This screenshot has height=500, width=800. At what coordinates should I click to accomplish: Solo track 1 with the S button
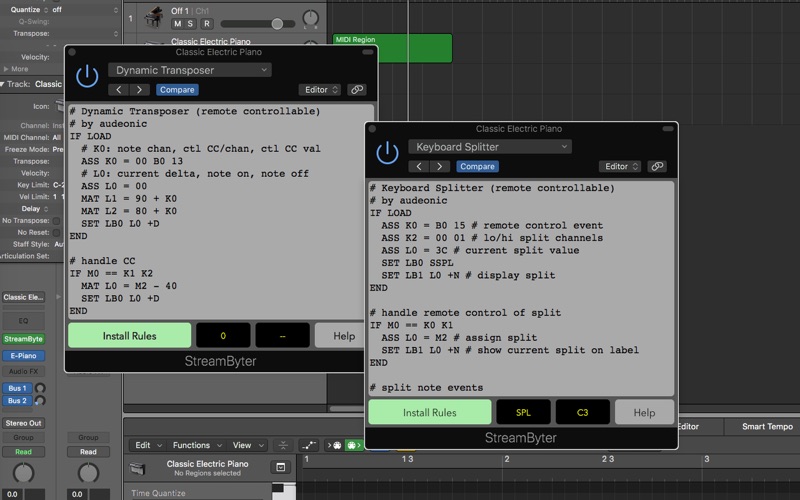tap(190, 23)
